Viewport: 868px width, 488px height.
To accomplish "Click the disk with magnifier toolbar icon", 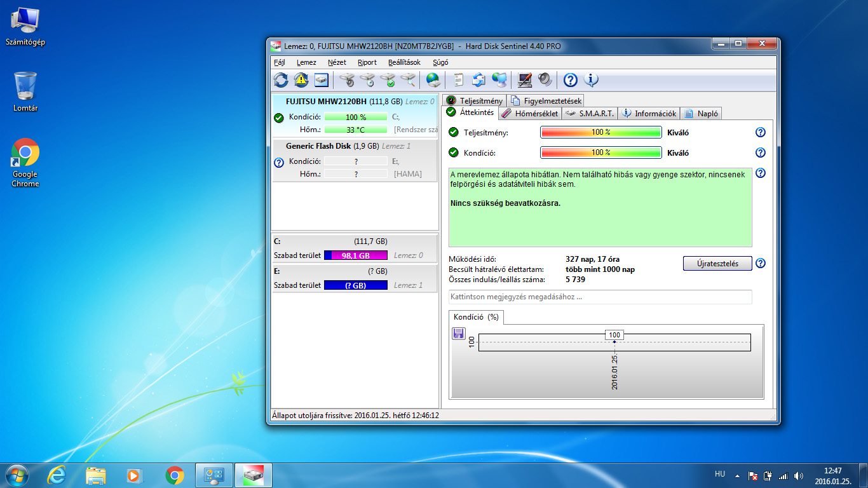I will point(408,80).
